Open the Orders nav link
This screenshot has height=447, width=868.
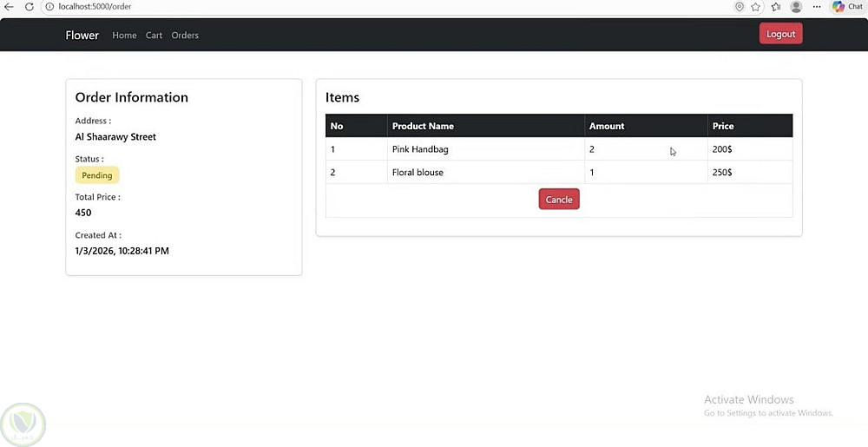coord(185,35)
